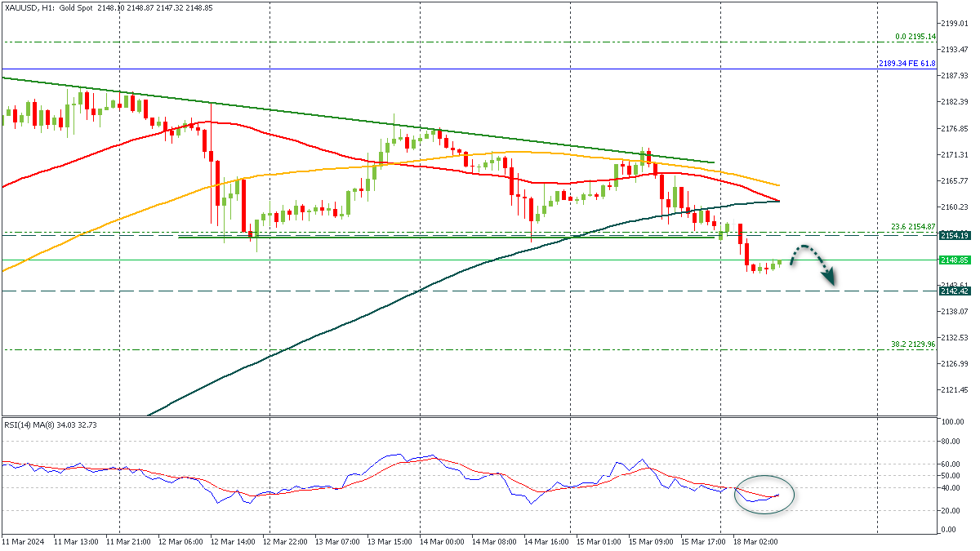Click the 2199.01 price axis value

tap(953, 23)
